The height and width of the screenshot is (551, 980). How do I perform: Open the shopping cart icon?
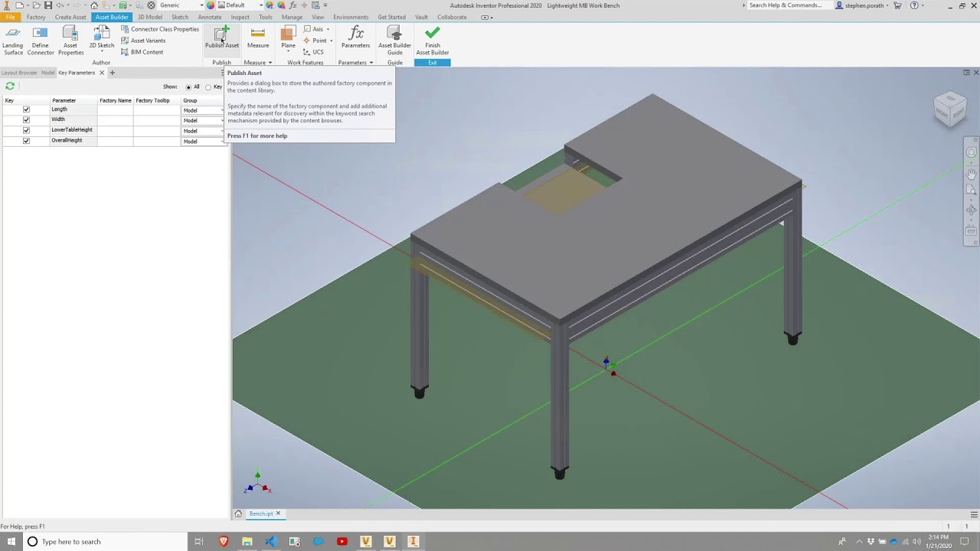898,5
